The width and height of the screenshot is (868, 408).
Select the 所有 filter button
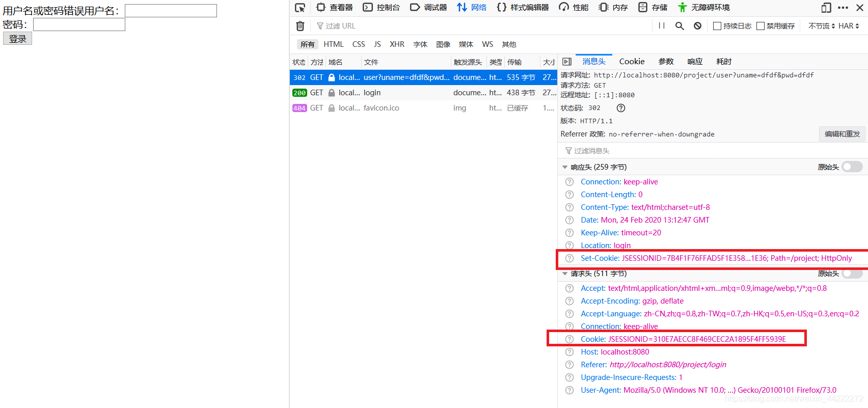click(x=307, y=44)
